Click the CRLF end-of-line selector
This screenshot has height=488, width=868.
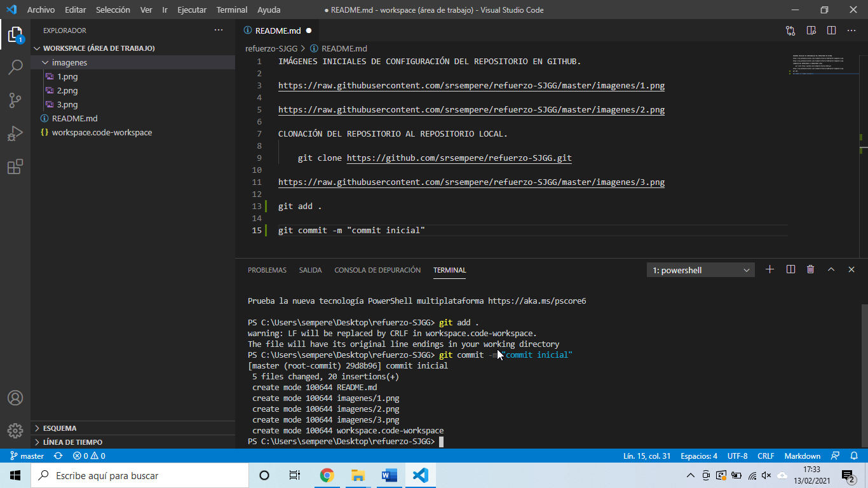(x=766, y=456)
